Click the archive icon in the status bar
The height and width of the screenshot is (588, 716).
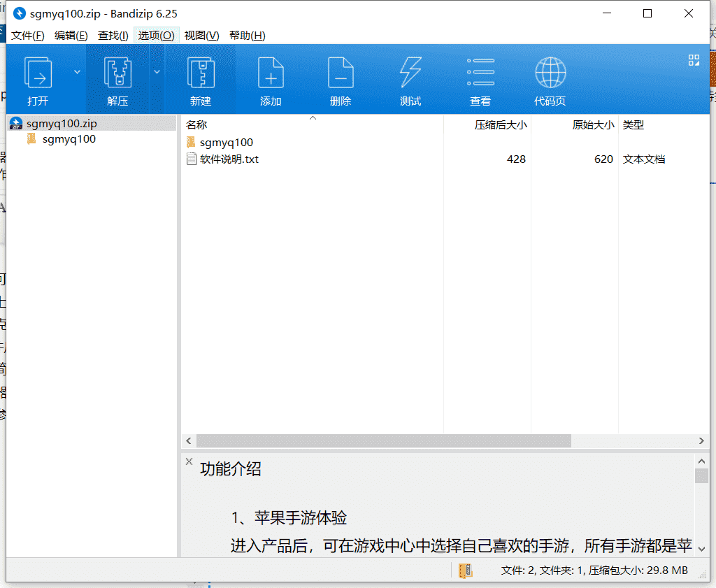click(465, 571)
